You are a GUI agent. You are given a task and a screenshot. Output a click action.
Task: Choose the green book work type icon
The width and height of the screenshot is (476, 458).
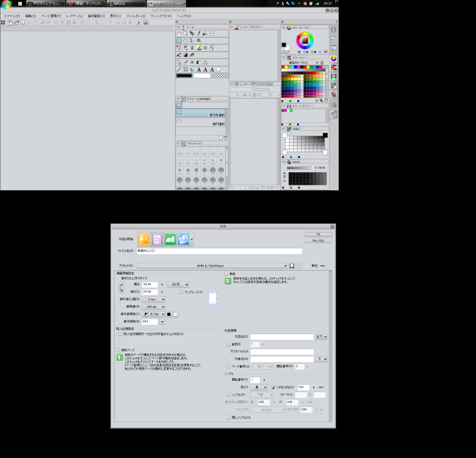point(170,239)
